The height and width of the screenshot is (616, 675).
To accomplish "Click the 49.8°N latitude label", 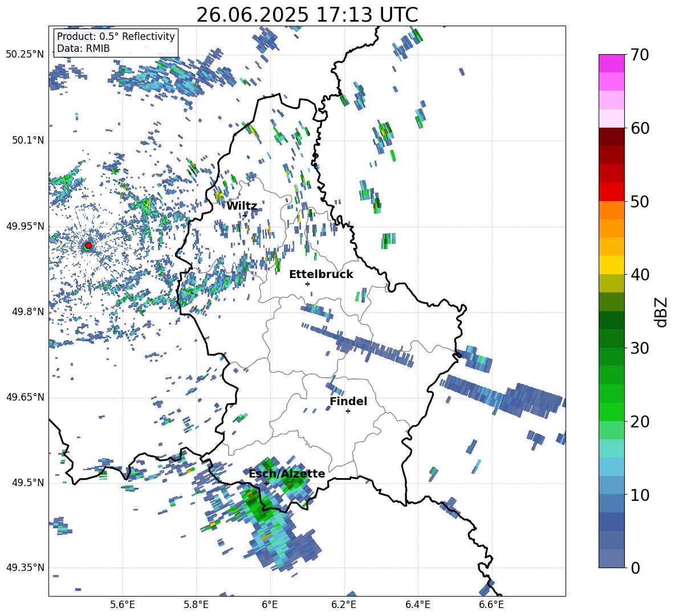I will coord(28,312).
